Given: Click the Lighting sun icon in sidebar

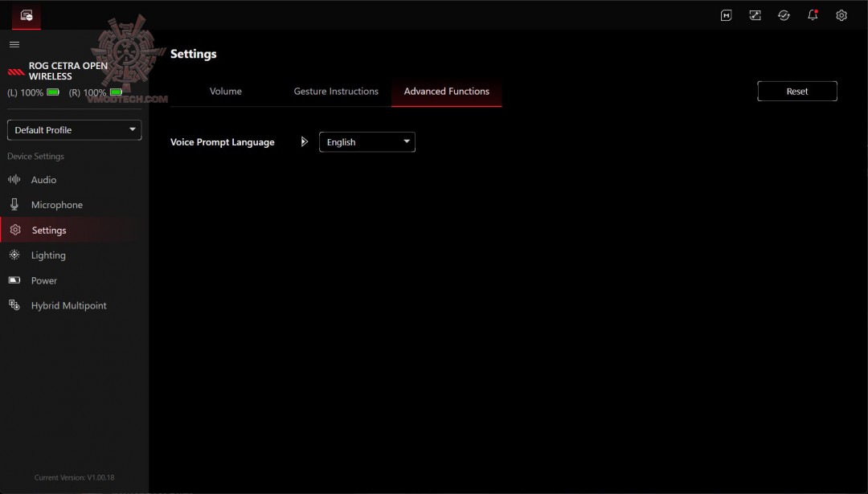Looking at the screenshot, I should pyautogui.click(x=14, y=255).
